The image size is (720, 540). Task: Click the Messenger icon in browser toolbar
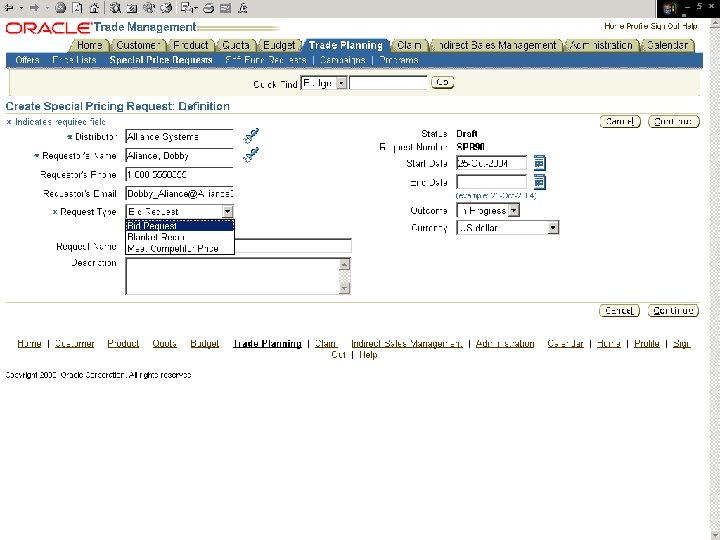[x=243, y=8]
